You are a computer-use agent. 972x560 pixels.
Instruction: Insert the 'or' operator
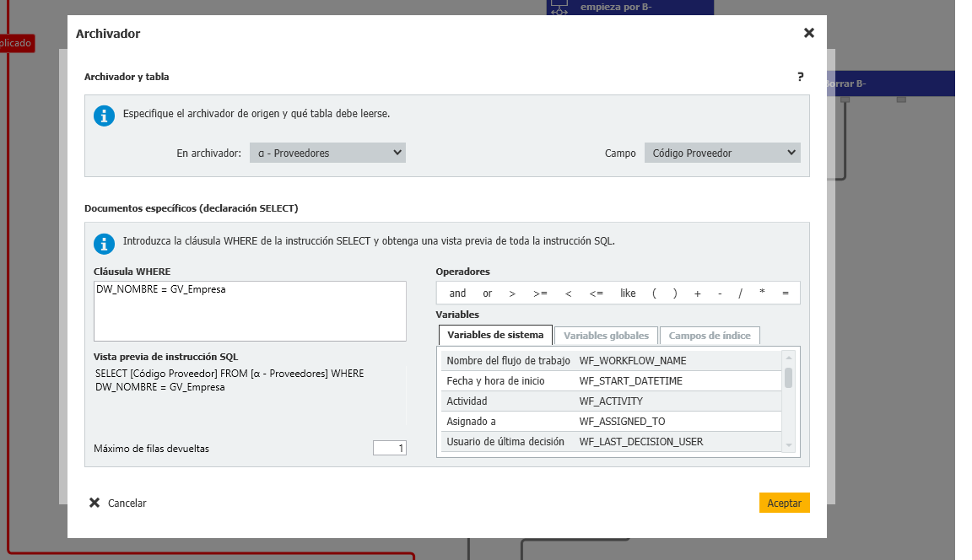pos(487,293)
